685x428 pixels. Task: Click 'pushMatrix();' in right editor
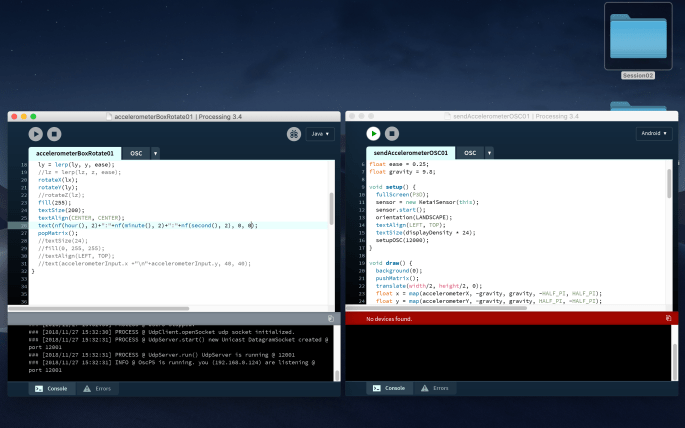[397, 278]
